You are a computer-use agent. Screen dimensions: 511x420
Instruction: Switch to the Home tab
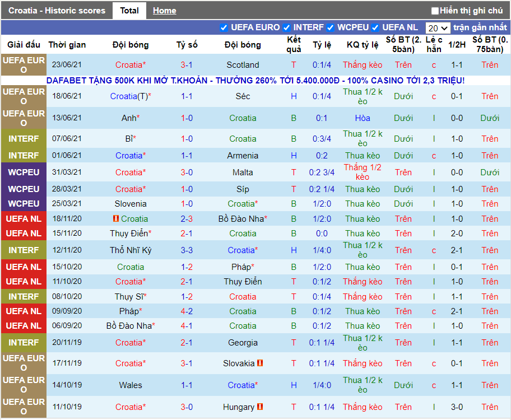[x=165, y=11]
